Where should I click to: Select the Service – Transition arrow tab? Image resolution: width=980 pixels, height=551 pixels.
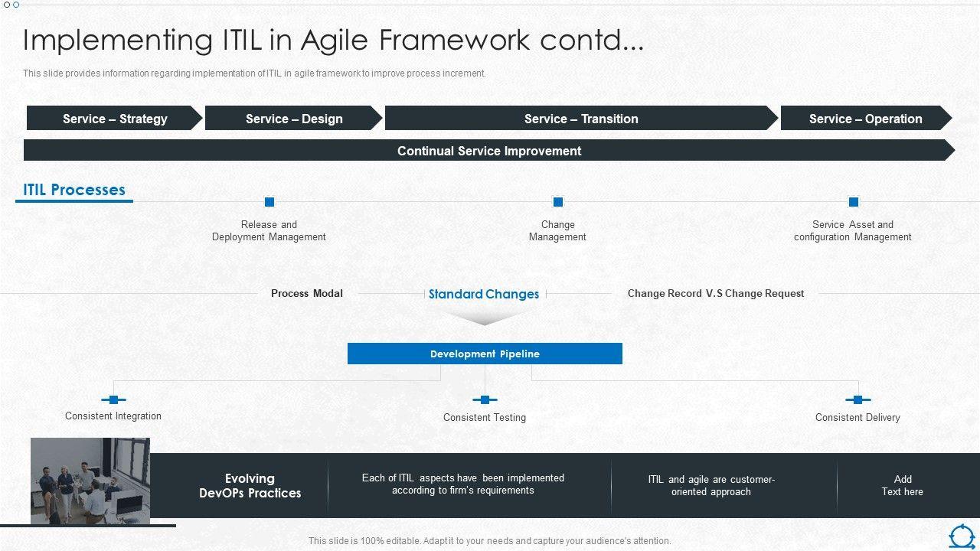(581, 119)
